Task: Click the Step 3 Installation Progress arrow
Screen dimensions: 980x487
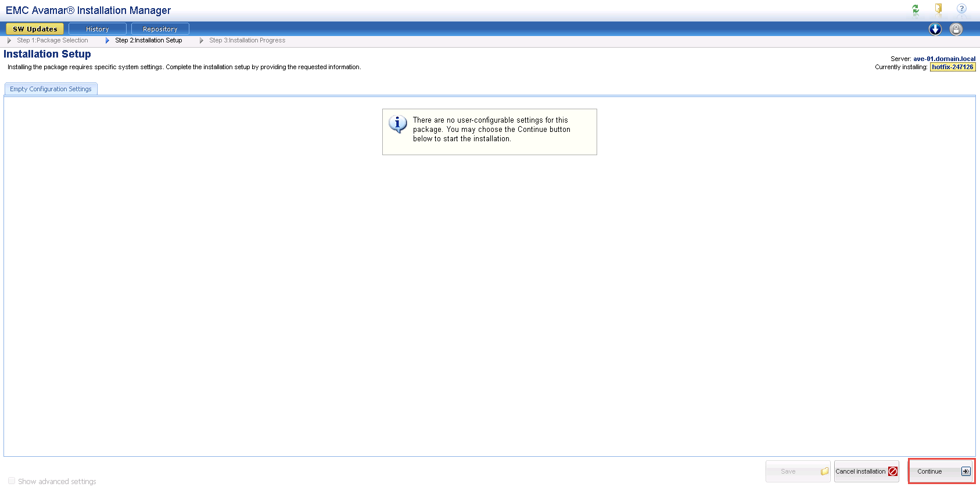Action: pos(202,41)
